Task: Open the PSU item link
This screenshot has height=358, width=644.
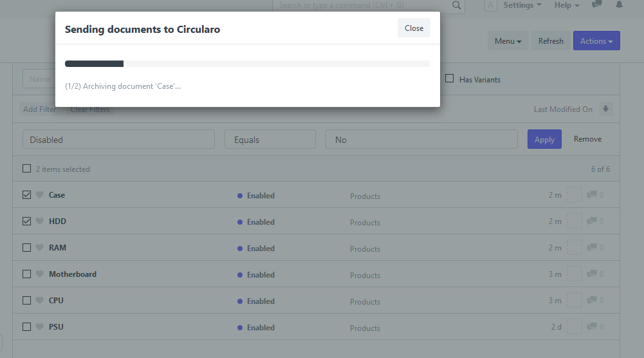Action: tap(56, 326)
